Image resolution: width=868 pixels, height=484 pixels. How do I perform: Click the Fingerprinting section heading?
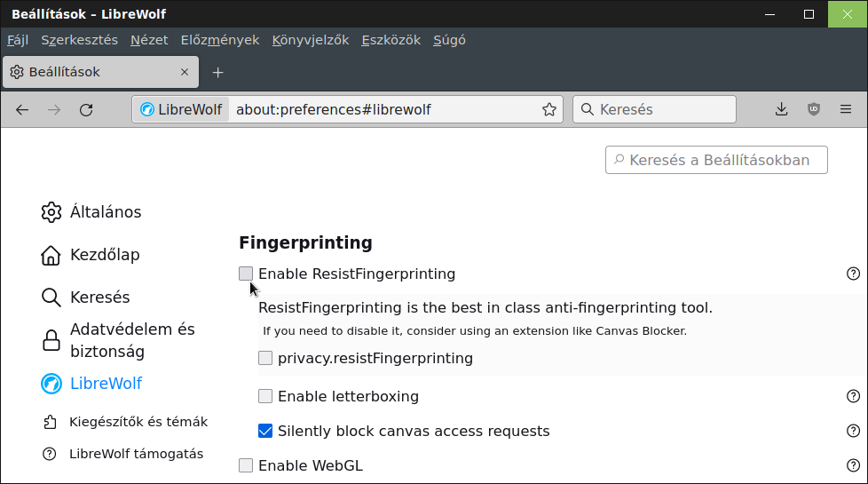click(x=305, y=242)
